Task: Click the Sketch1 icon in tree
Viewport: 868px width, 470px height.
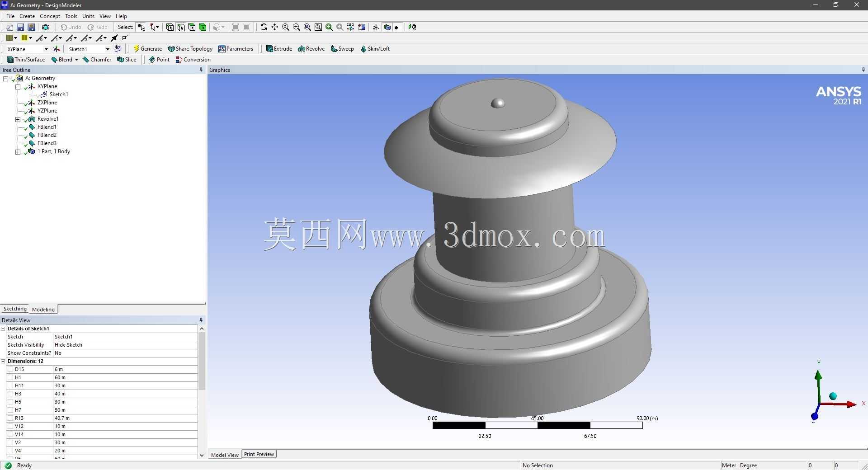Action: 44,94
